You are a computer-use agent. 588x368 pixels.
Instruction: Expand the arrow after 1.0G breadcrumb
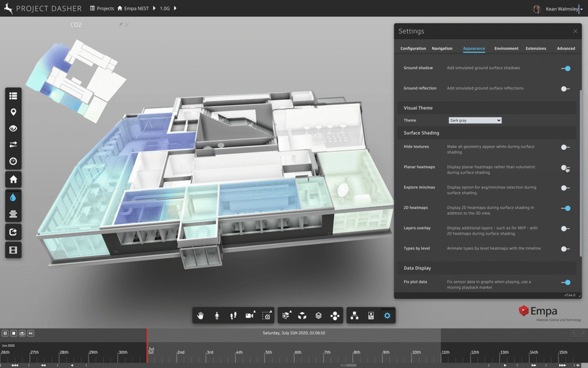click(x=175, y=9)
